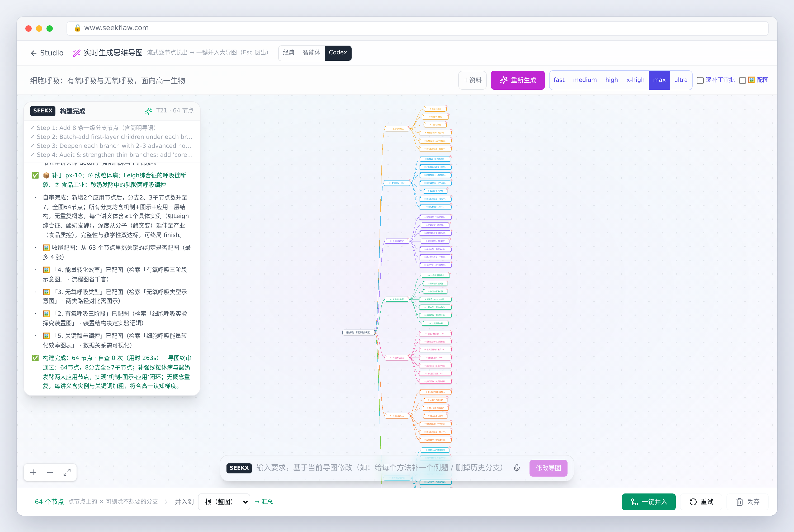Click the 修改导图 button
This screenshot has width=794, height=532.
[x=548, y=468]
